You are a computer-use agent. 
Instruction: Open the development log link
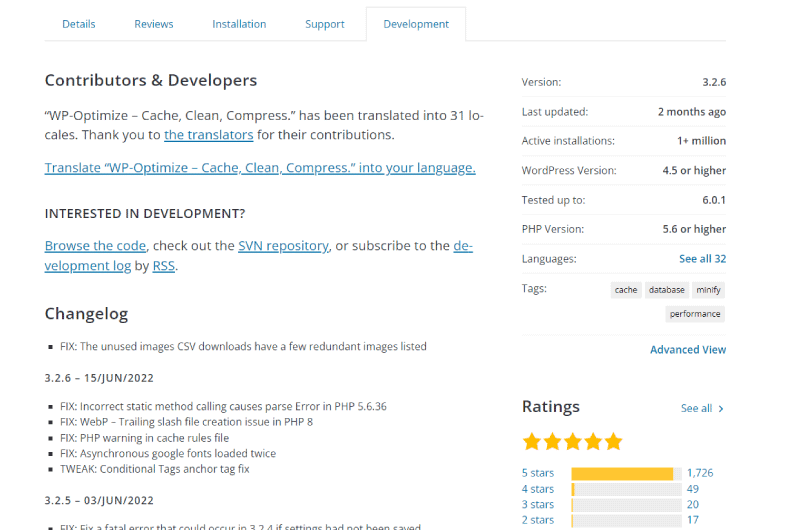pyautogui.click(x=88, y=266)
